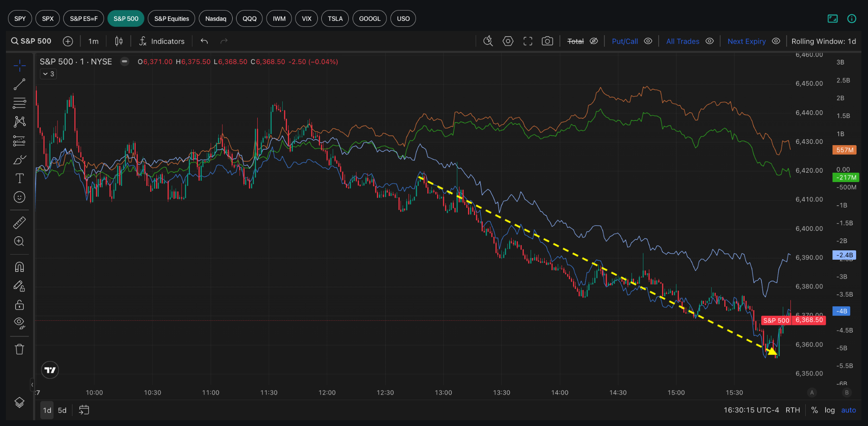Switch to the S&P Equities tab
The height and width of the screenshot is (426, 868).
point(172,19)
